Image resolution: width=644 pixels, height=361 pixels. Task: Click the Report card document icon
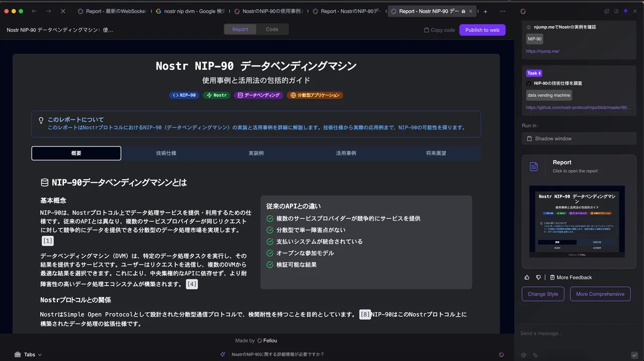click(534, 167)
